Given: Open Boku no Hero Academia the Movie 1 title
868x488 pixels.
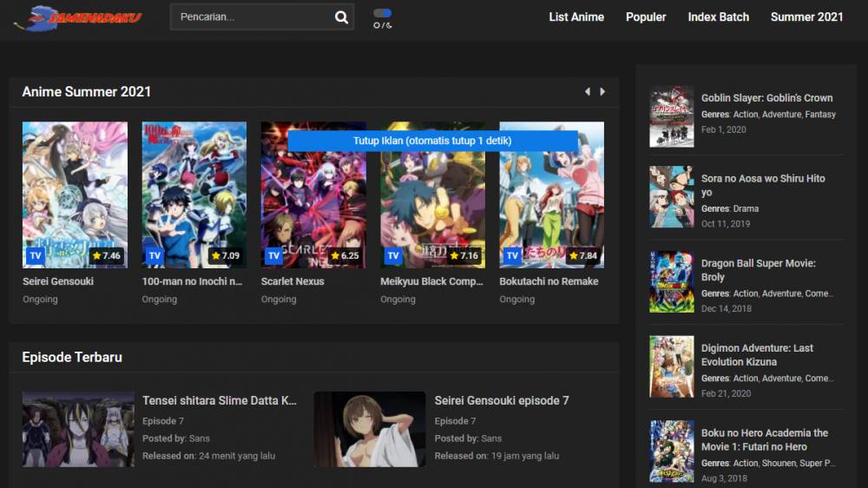Looking at the screenshot, I should coord(765,440).
